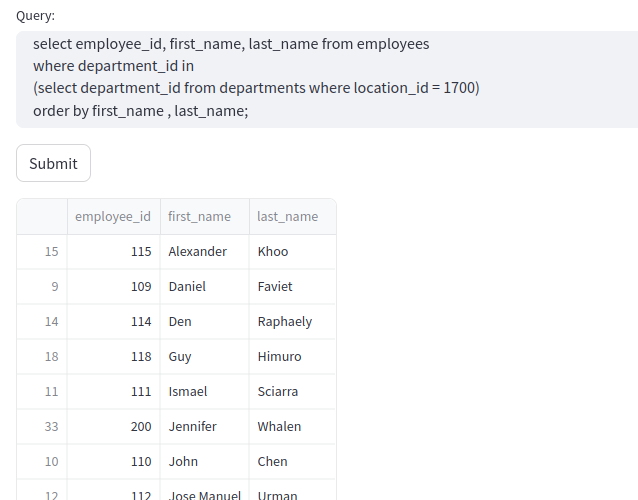This screenshot has width=638, height=500.
Task: Select the cell containing Guy
Action: pyautogui.click(x=205, y=356)
